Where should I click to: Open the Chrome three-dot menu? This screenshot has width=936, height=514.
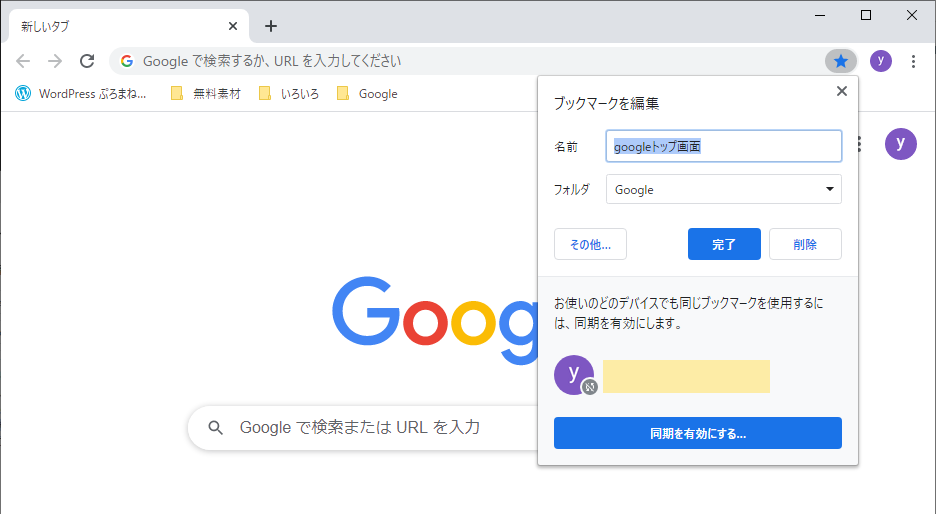pos(913,61)
